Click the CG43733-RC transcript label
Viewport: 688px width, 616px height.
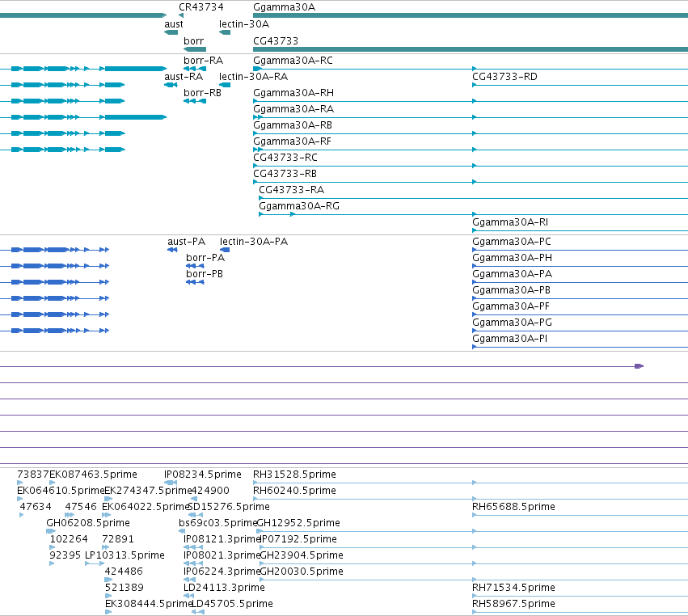pyautogui.click(x=285, y=158)
